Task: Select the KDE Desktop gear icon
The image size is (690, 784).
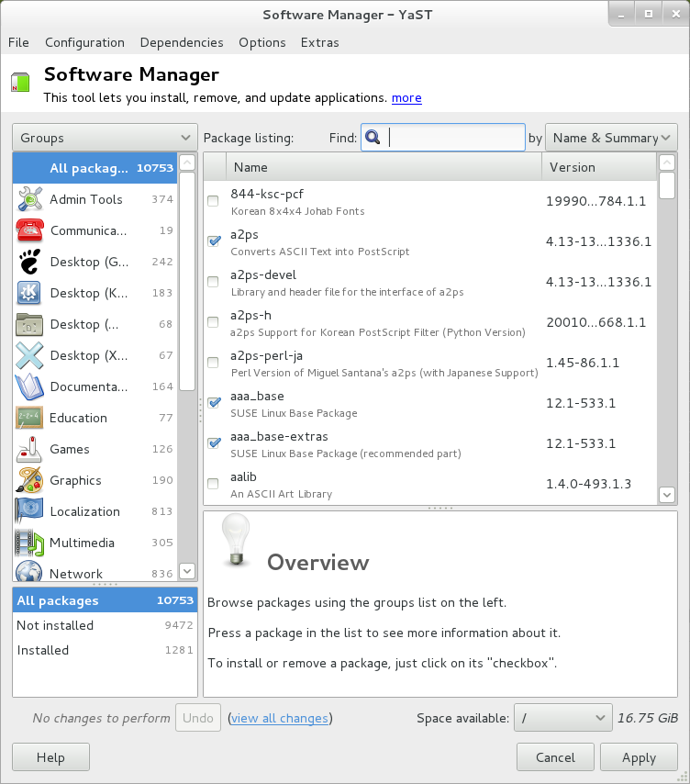Action: [29, 293]
